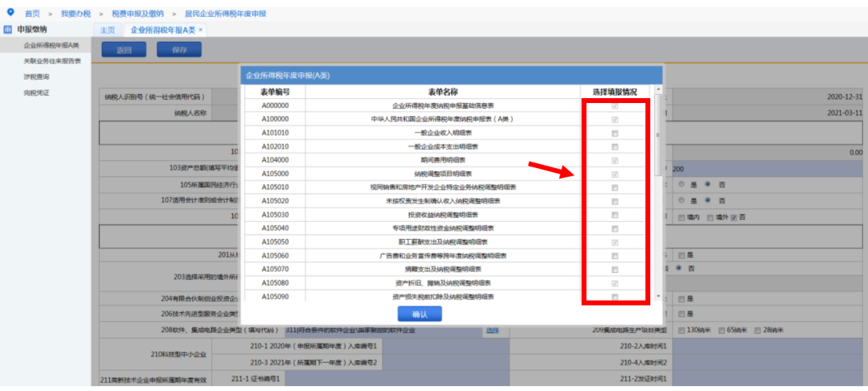The width and height of the screenshot is (868, 391).
Task: Check the A101010 一般企业收入明细表 checkbox
Action: [x=615, y=133]
